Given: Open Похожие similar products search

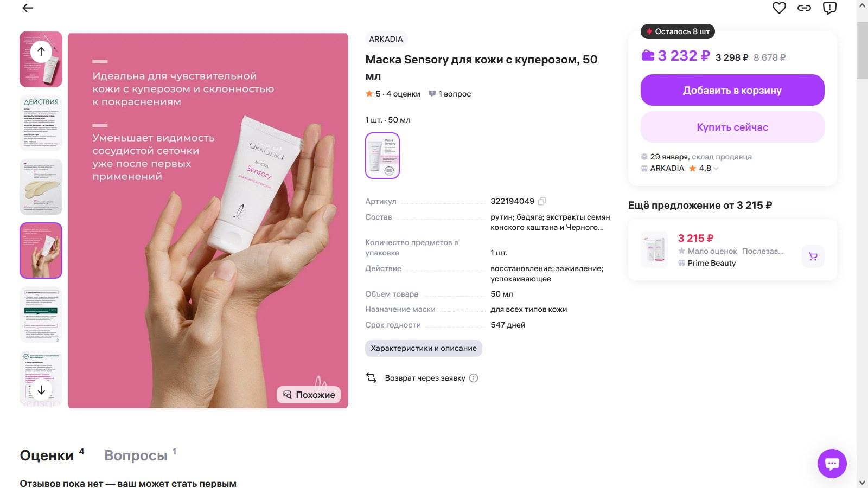Looking at the screenshot, I should (x=308, y=395).
